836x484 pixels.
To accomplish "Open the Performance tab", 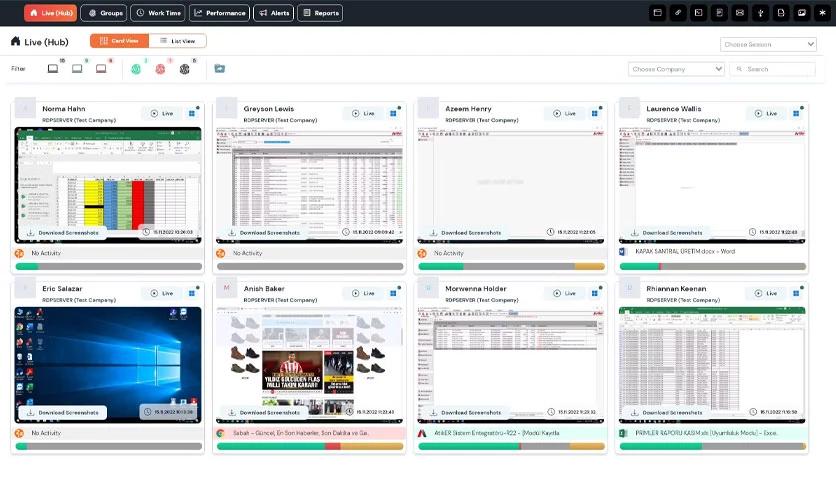I will (x=219, y=13).
